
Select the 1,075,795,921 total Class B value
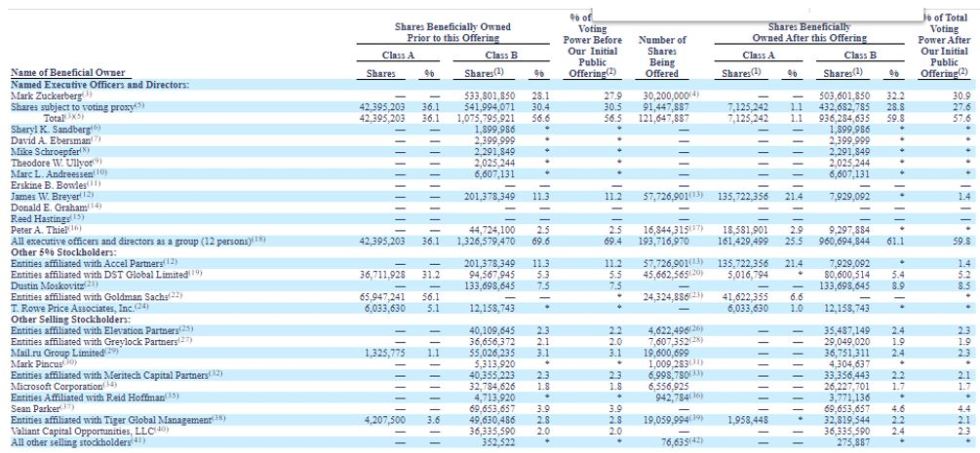(x=486, y=117)
